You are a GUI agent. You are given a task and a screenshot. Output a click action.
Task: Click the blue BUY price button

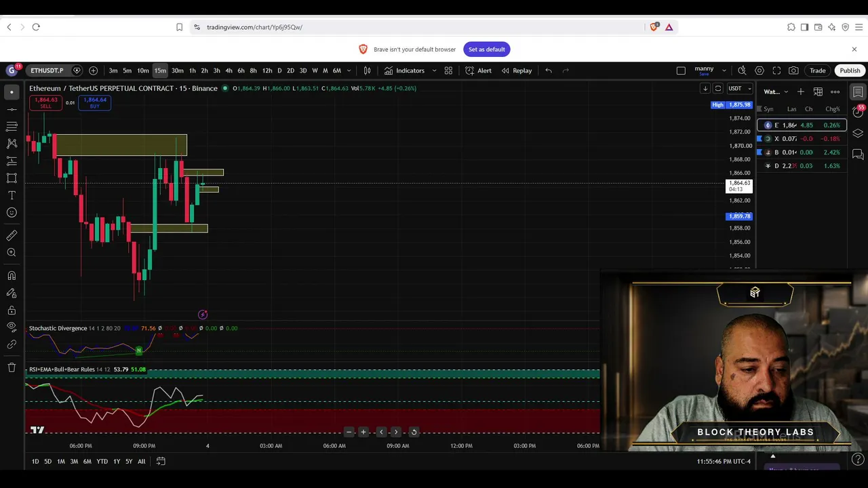[95, 102]
